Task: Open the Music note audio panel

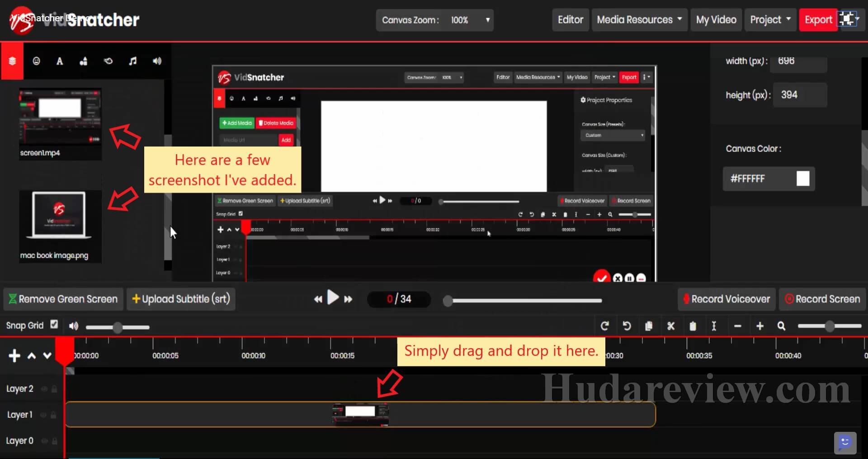Action: [132, 61]
